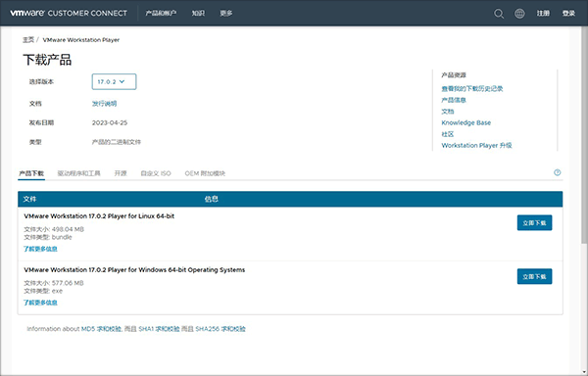Click the 注册 link in header
Image resolution: width=588 pixels, height=376 pixels.
point(543,13)
